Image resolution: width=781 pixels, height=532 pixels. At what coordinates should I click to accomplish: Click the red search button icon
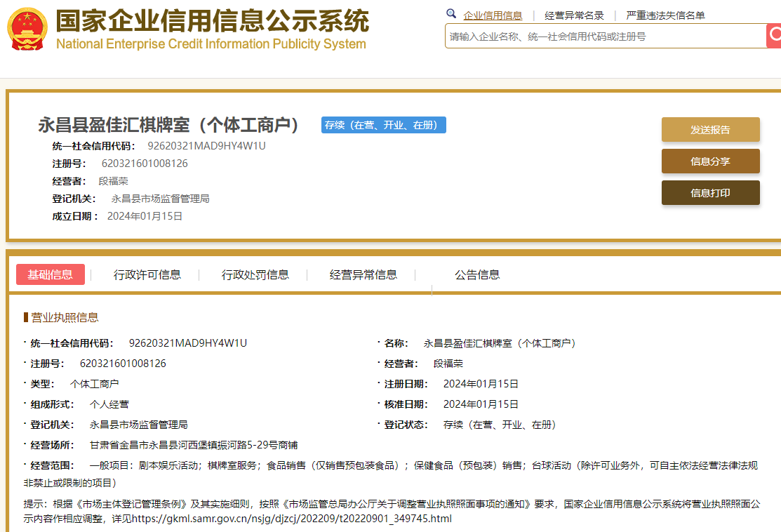coord(773,36)
